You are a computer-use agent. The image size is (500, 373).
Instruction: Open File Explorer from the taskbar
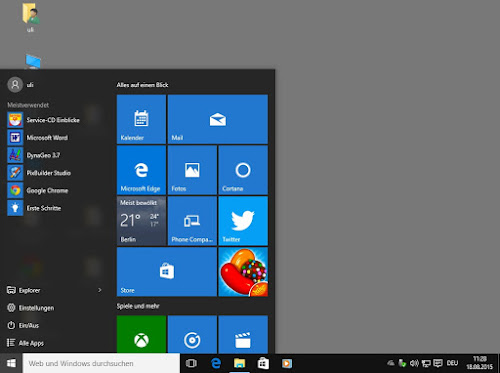[239, 363]
